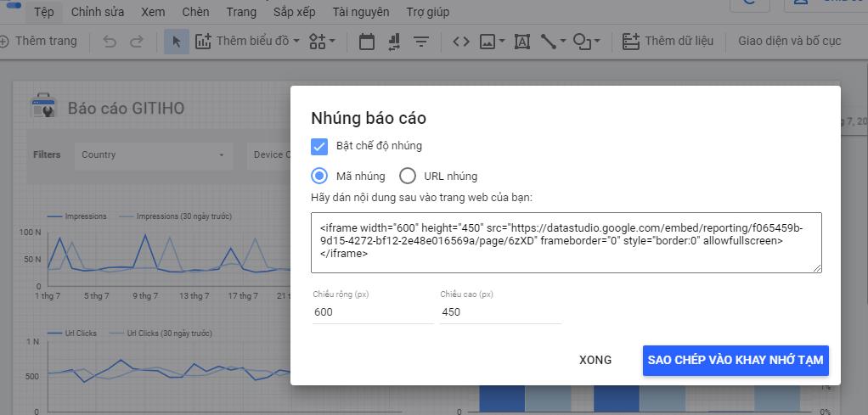Open the Tài nguyên menu
The width and height of the screenshot is (868, 415).
point(361,12)
